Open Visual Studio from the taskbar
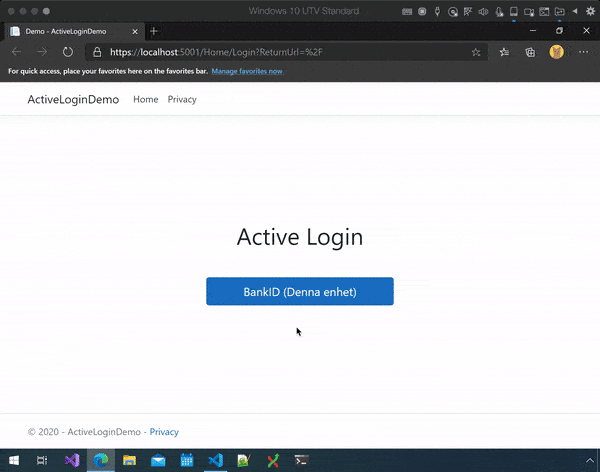The image size is (600, 472). 71,461
